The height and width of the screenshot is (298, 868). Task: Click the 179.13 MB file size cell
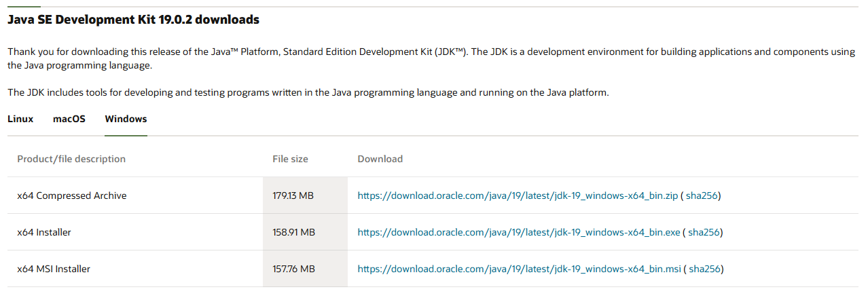293,195
